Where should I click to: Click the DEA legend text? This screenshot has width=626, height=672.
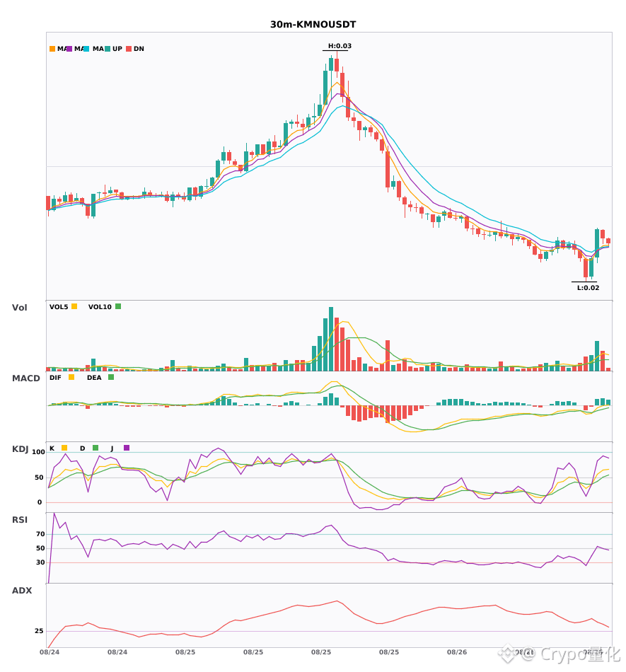pyautogui.click(x=94, y=378)
